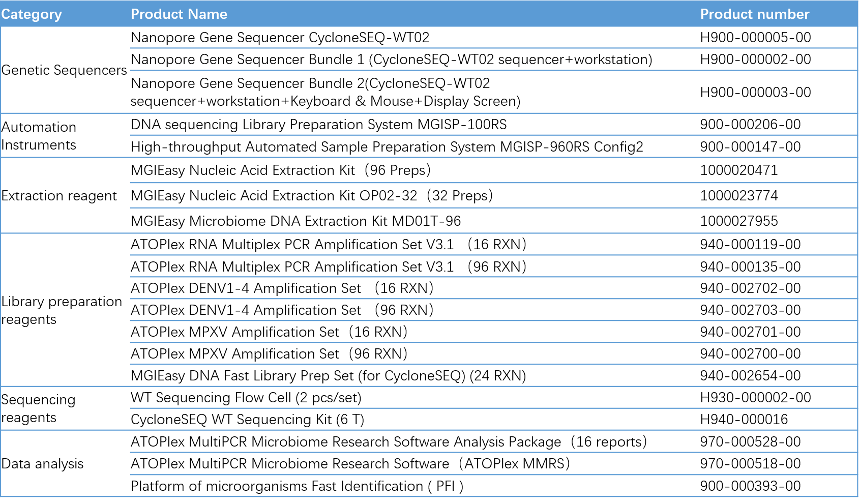Select the Genetic Sequencers category cell
The height and width of the screenshot is (504, 859).
click(x=64, y=70)
